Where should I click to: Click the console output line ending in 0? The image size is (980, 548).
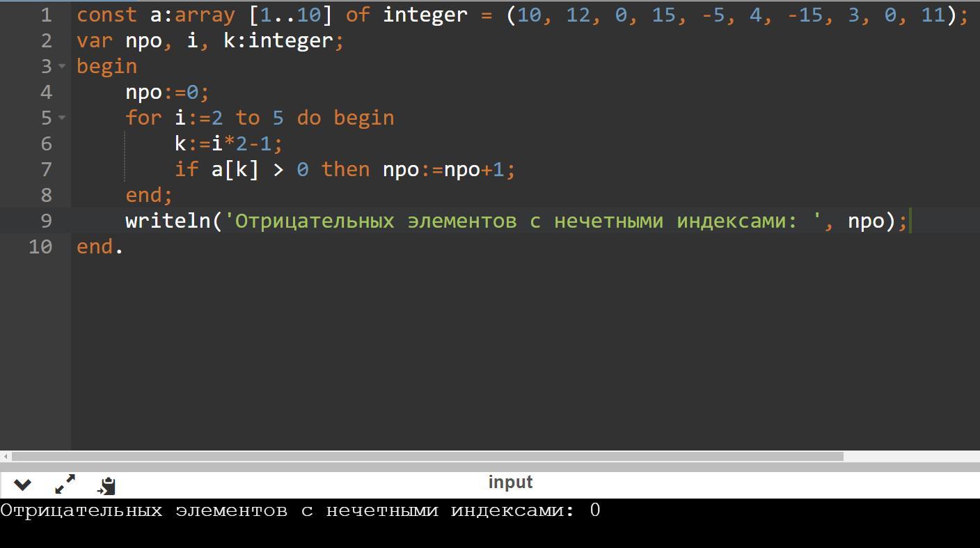pyautogui.click(x=301, y=511)
